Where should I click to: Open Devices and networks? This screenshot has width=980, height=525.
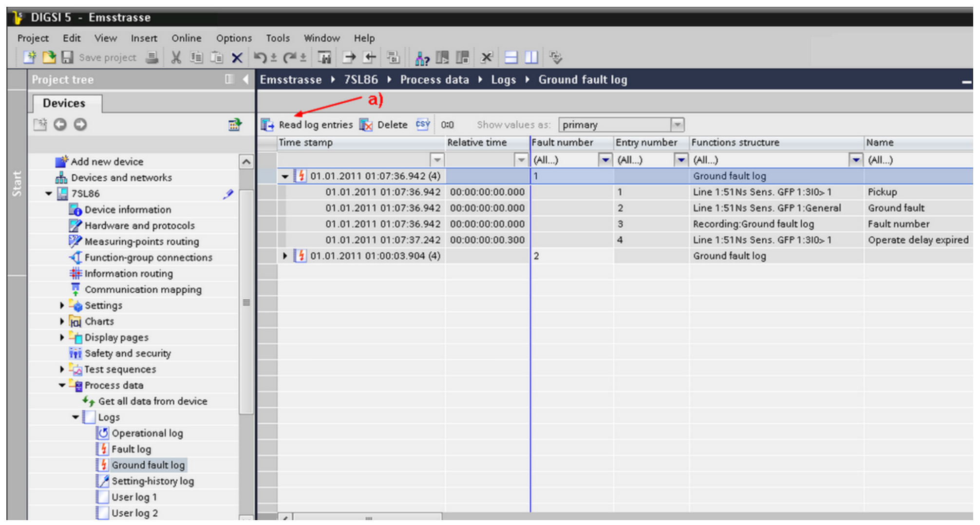coord(121,178)
